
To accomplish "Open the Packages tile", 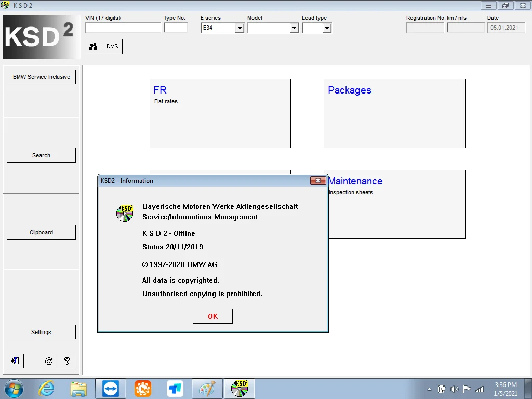I will pyautogui.click(x=395, y=114).
